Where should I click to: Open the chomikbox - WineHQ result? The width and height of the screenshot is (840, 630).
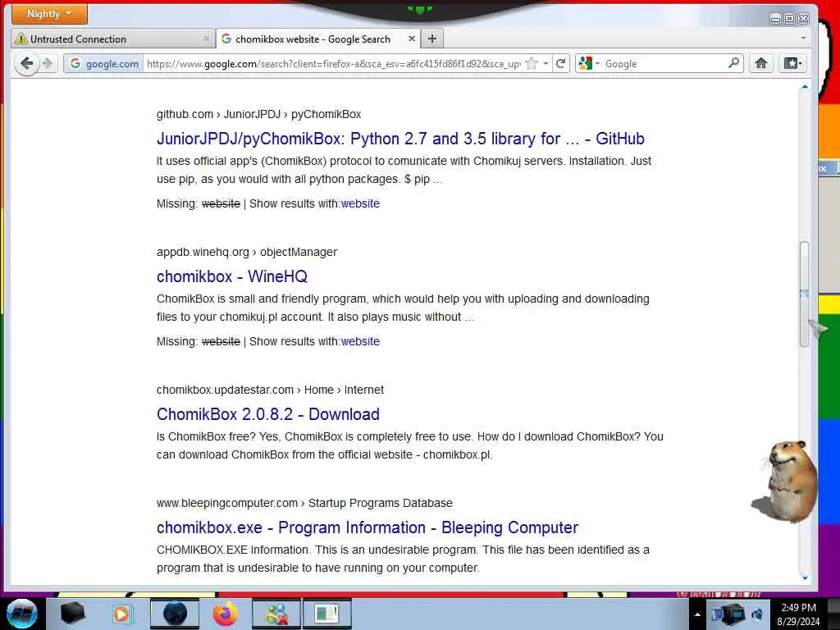point(232,276)
